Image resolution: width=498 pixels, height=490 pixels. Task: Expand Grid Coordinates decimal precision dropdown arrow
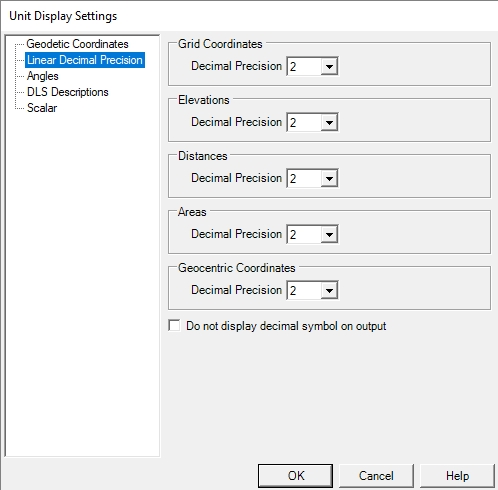329,66
